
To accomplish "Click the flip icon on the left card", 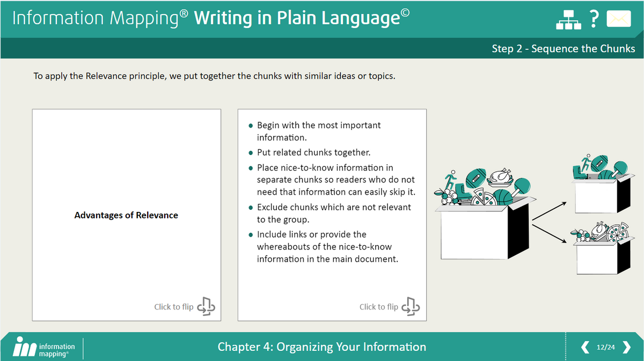I will tap(206, 306).
